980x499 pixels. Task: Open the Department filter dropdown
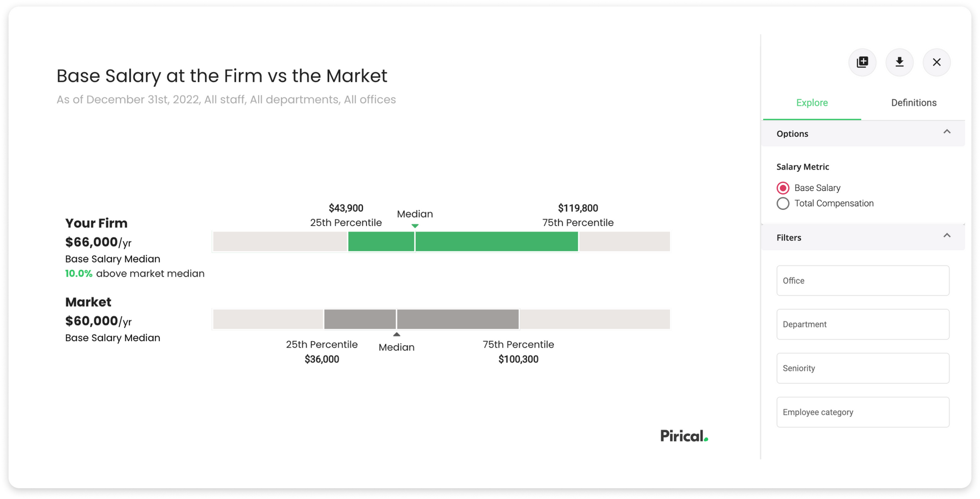pyautogui.click(x=863, y=324)
